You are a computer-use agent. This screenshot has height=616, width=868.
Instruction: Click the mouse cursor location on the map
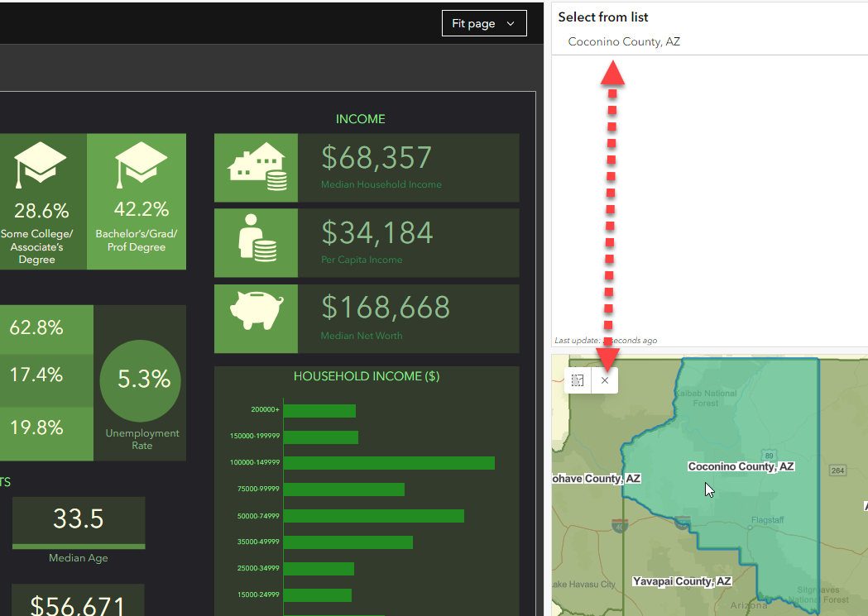707,489
